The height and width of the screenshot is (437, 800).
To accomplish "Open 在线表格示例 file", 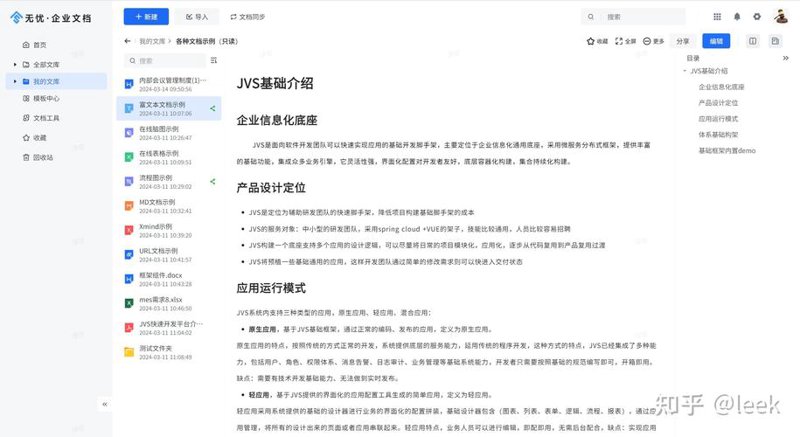I will point(169,158).
